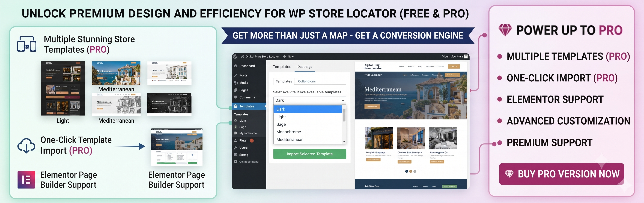644x203 pixels.
Task: Click the Collapse menu arrow icon
Action: [235, 162]
